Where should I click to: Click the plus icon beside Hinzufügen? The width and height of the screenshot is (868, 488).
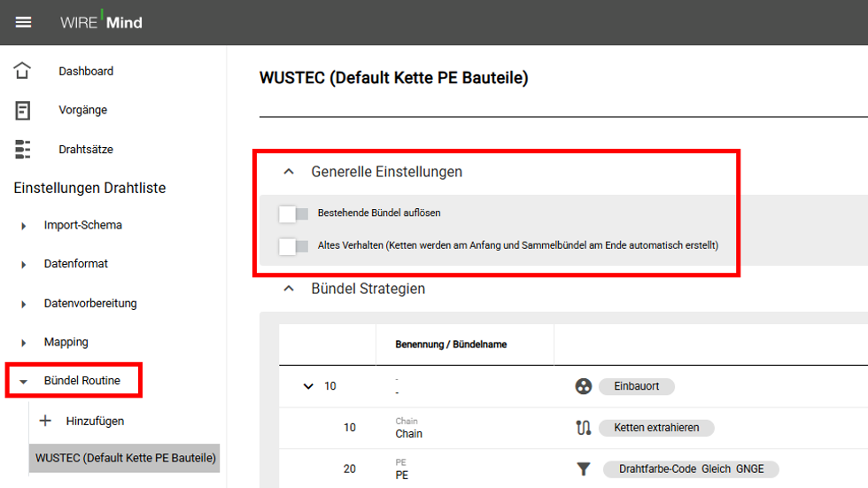(45, 421)
